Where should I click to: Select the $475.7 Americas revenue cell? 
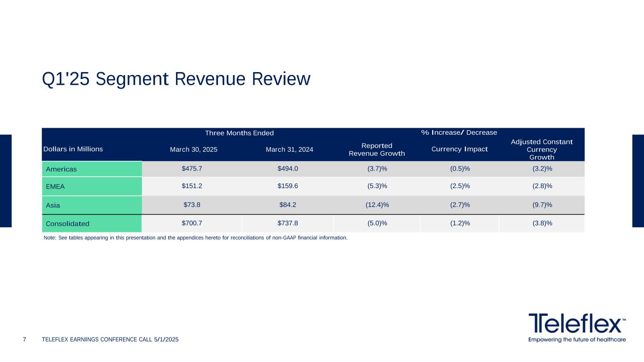[x=192, y=168]
